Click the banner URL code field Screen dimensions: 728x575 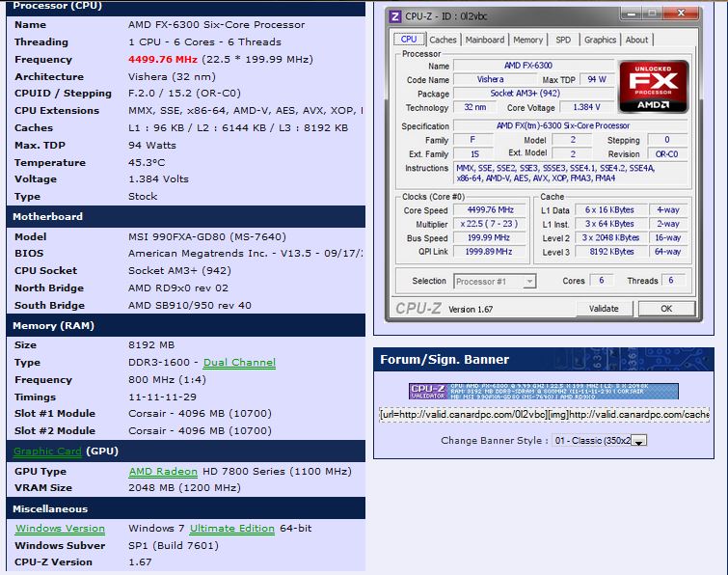(x=544, y=414)
